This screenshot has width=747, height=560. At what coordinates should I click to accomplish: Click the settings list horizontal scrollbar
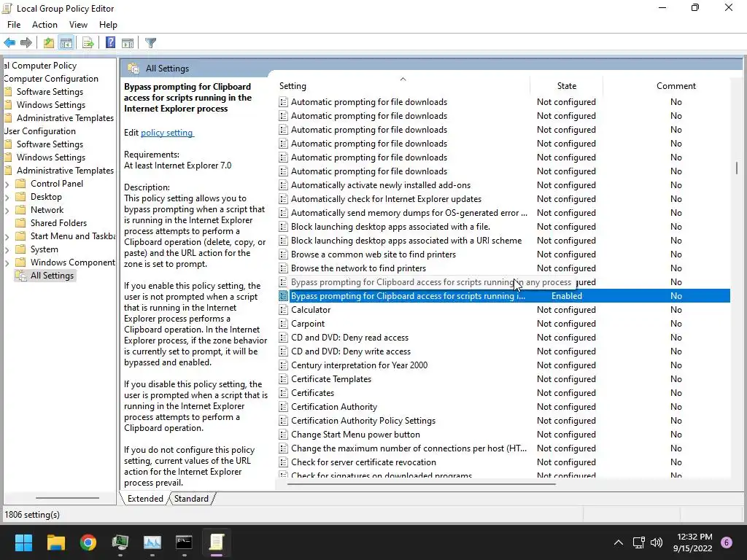(x=421, y=484)
